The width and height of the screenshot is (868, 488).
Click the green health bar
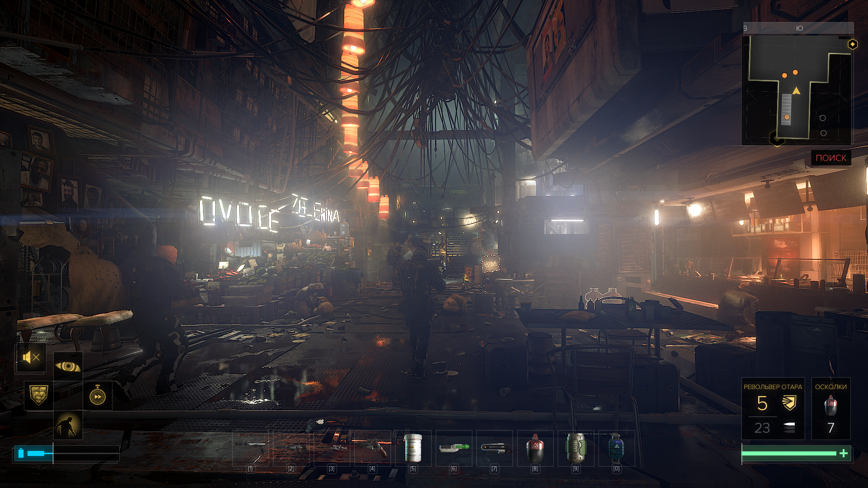click(x=789, y=453)
